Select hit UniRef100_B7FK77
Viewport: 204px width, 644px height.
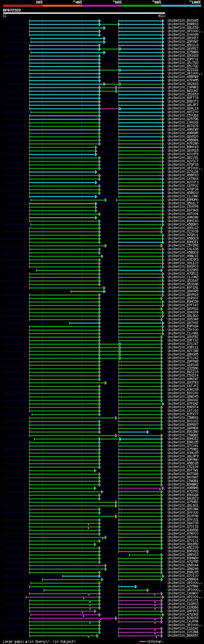tap(183, 414)
